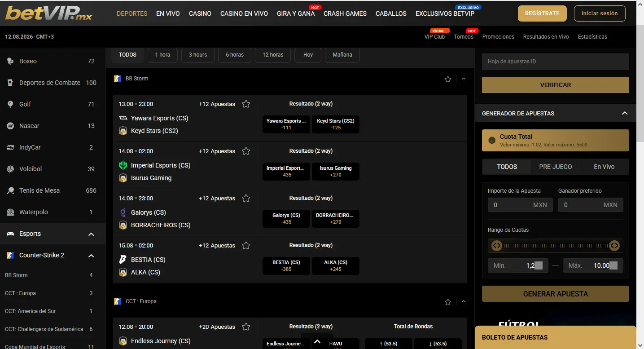The image size is (644, 349).
Task: Click the Keyd Stars team logo
Action: [123, 131]
